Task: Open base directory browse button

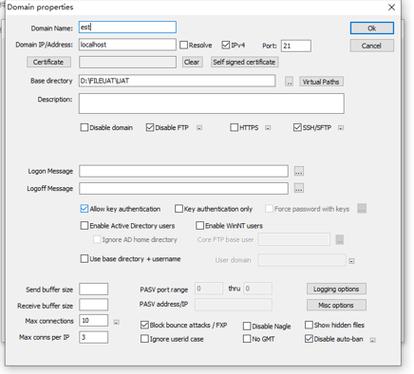Action: point(289,81)
